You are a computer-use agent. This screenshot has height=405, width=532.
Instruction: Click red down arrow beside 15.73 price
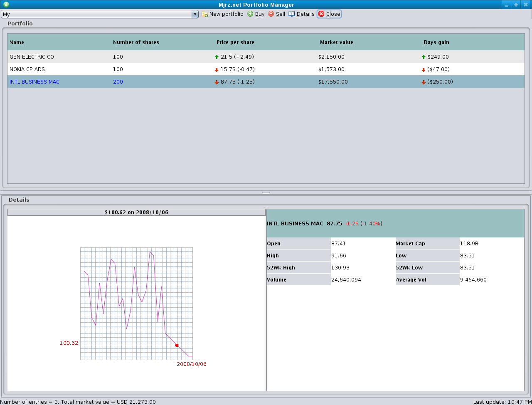pyautogui.click(x=217, y=70)
